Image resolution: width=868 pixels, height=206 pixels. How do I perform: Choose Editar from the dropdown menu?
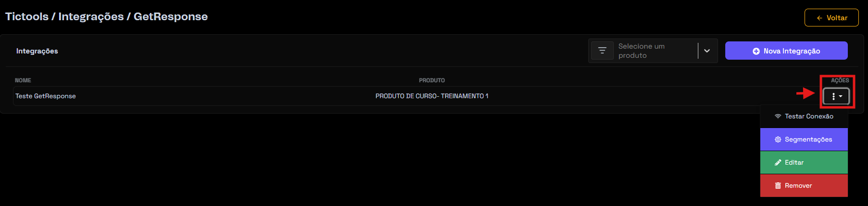(804, 163)
